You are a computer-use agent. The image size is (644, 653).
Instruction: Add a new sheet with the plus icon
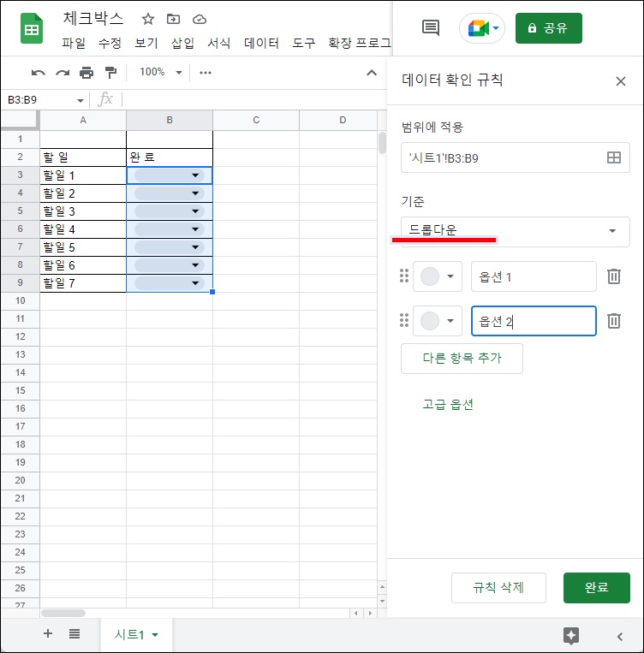point(48,633)
